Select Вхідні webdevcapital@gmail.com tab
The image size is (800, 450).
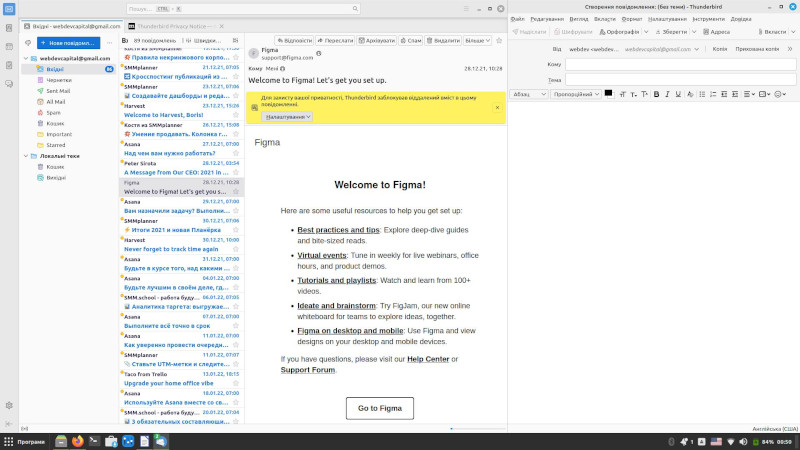[x=72, y=26]
